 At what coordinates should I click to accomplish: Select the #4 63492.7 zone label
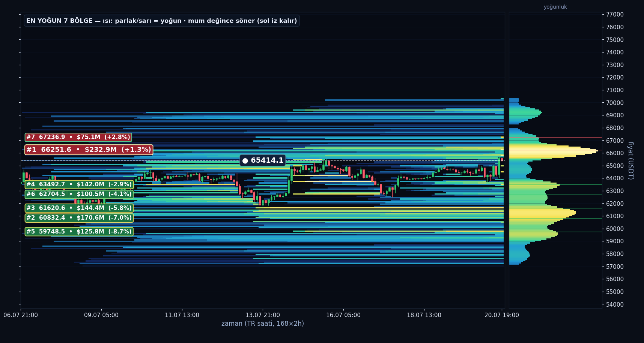click(79, 184)
